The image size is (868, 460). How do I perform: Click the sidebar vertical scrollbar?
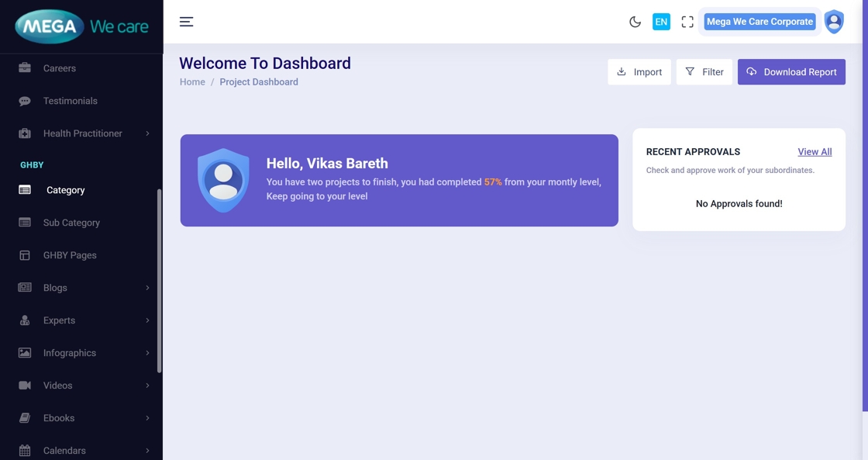160,279
